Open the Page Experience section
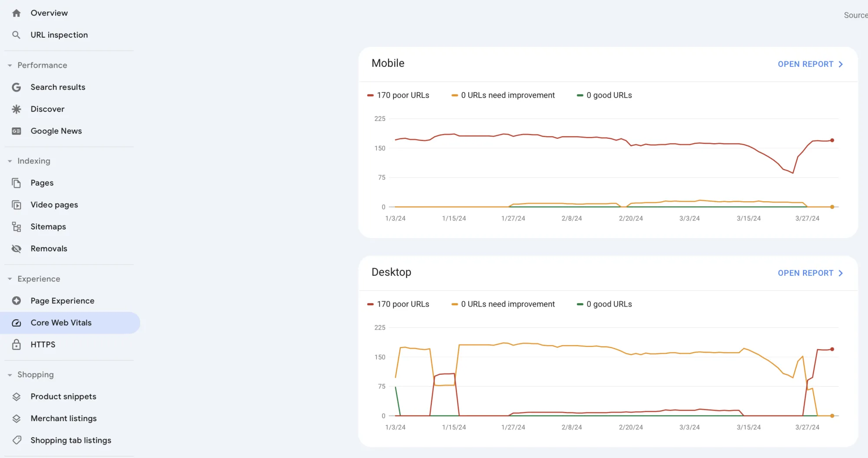This screenshot has height=458, width=868. click(x=62, y=301)
